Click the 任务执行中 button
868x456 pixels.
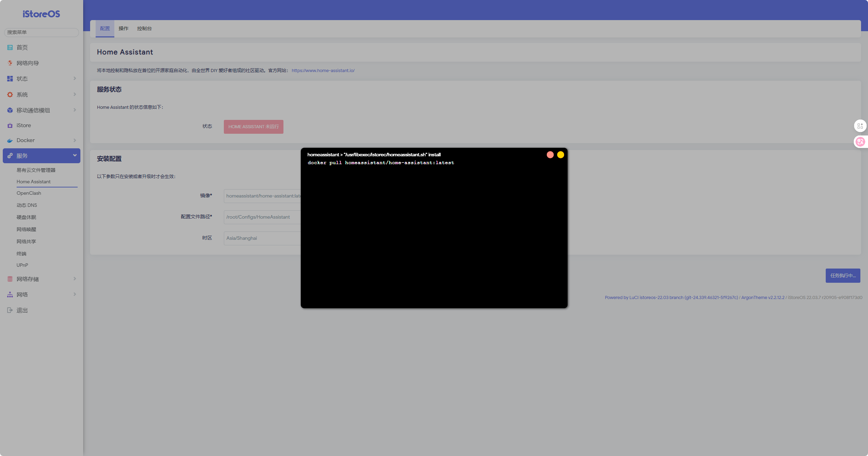[843, 276]
